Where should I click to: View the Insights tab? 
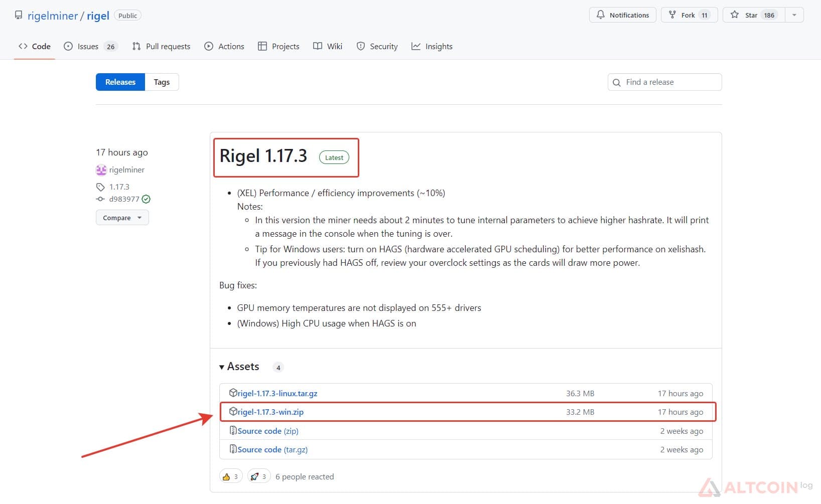[432, 46]
